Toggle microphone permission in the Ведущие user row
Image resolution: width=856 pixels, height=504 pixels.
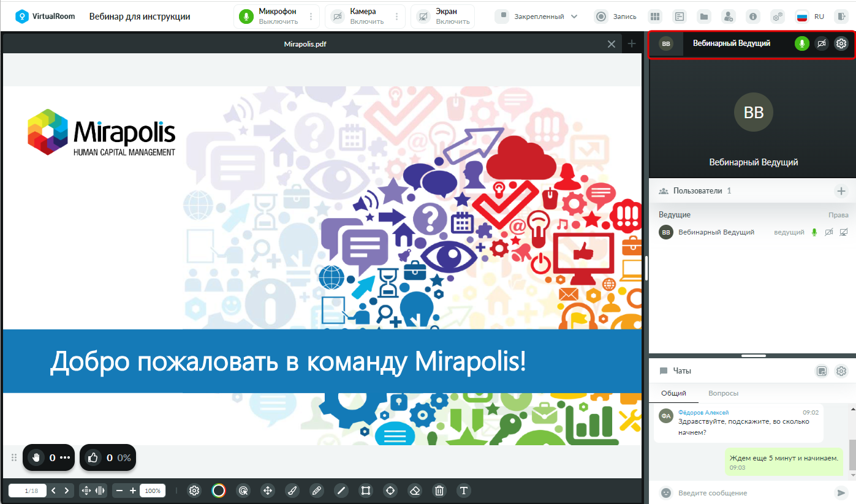click(814, 232)
